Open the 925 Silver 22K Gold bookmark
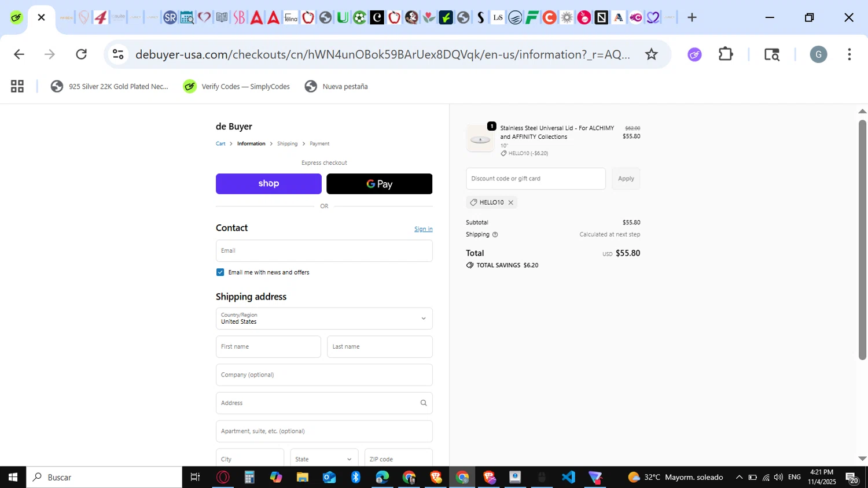 (109, 86)
